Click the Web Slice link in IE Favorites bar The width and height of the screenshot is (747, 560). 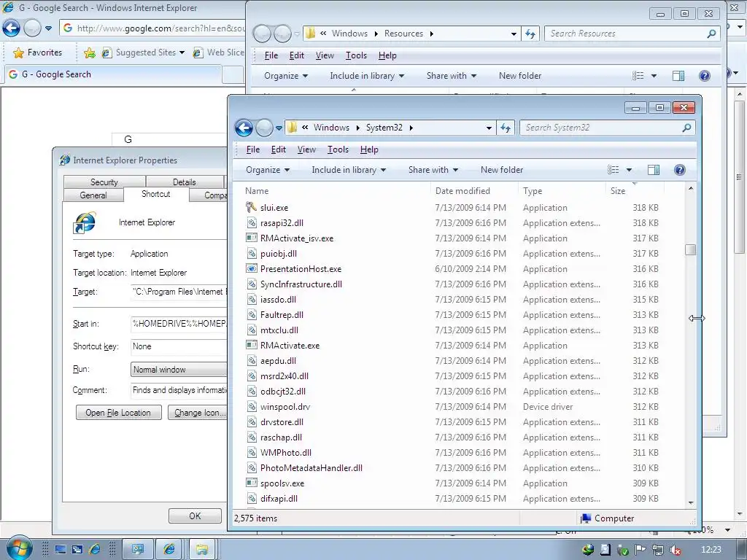219,52
